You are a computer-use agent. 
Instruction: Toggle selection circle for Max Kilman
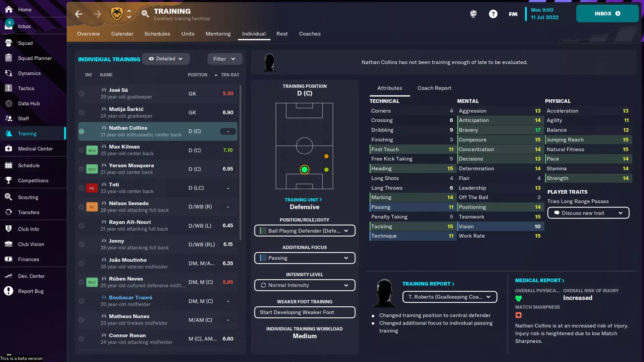click(82, 150)
